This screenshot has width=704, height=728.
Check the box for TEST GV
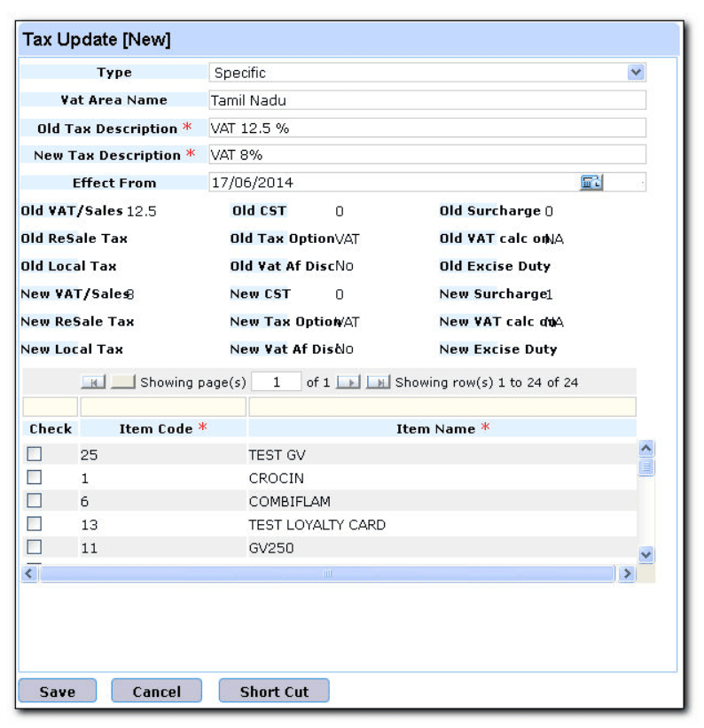(35, 454)
